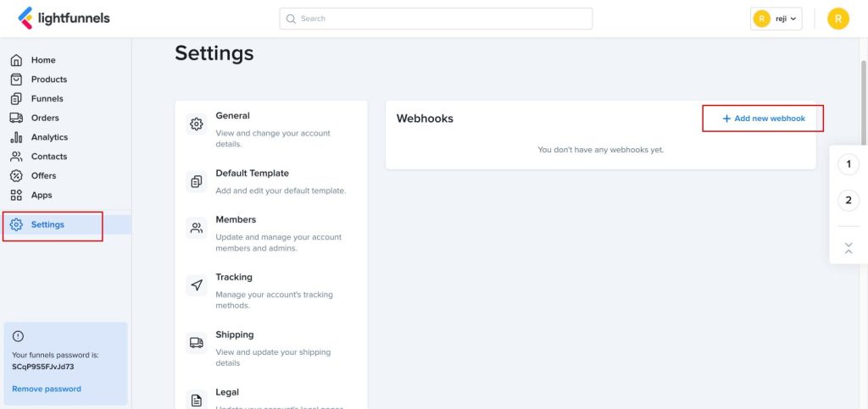Click the Shipping truck icon
The height and width of the screenshot is (409, 868).
(x=197, y=343)
